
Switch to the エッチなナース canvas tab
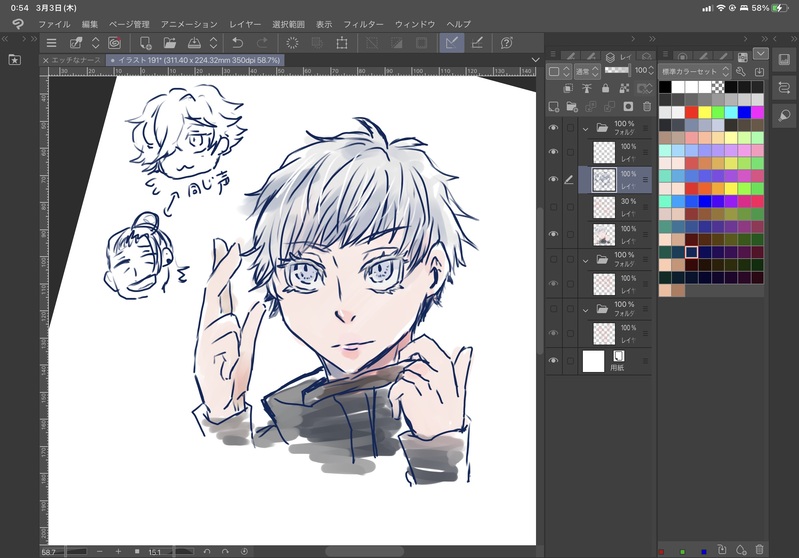[76, 60]
